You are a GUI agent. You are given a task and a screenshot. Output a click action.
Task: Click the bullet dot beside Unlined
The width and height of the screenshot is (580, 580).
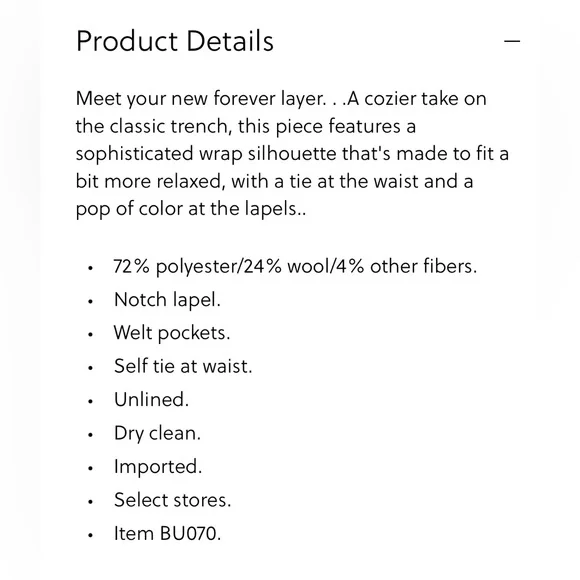coord(91,401)
